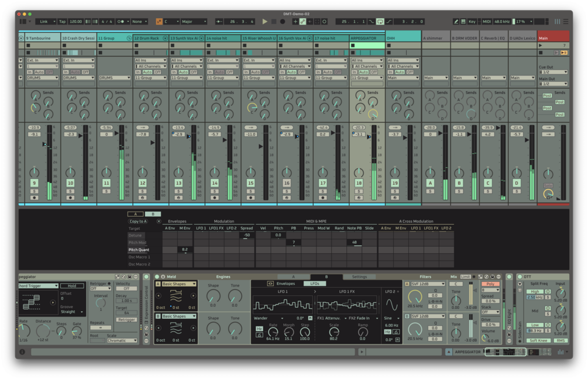Click the tempo field showing 120.00

75,22
